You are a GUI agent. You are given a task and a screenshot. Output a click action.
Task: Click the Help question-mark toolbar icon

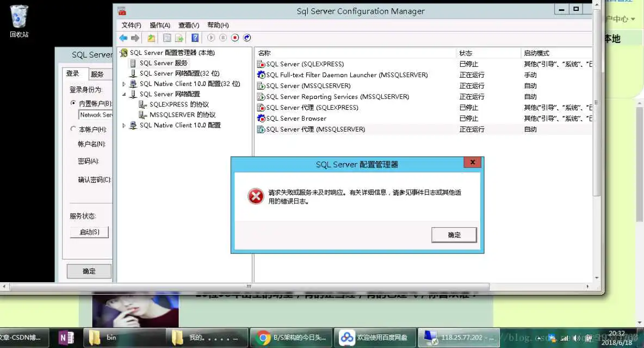pos(195,38)
